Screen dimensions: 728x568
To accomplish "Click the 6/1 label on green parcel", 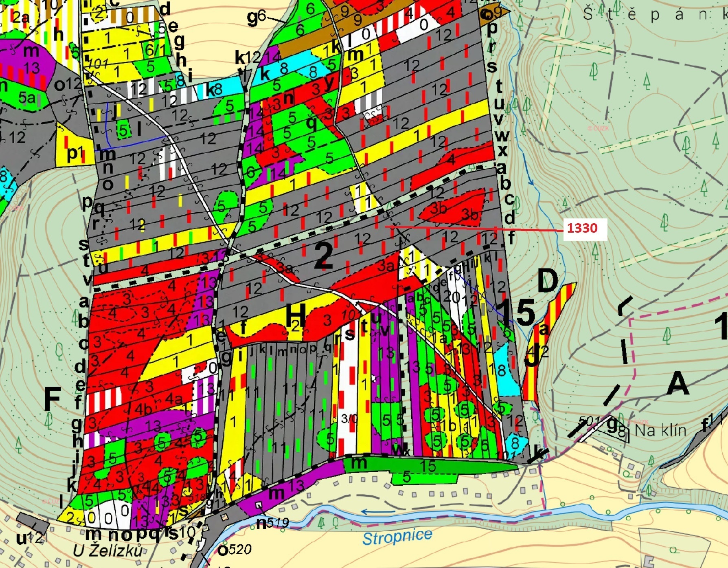I will (x=155, y=50).
